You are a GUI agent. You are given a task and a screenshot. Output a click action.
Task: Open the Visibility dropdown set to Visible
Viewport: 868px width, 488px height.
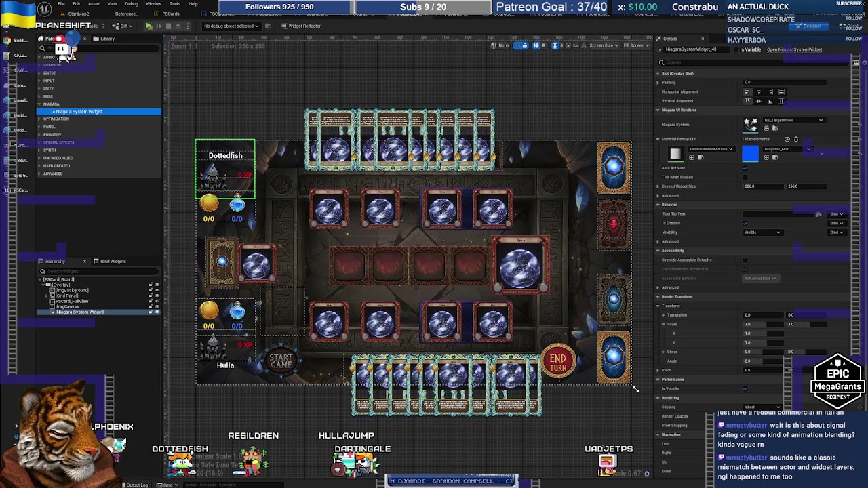(x=763, y=232)
